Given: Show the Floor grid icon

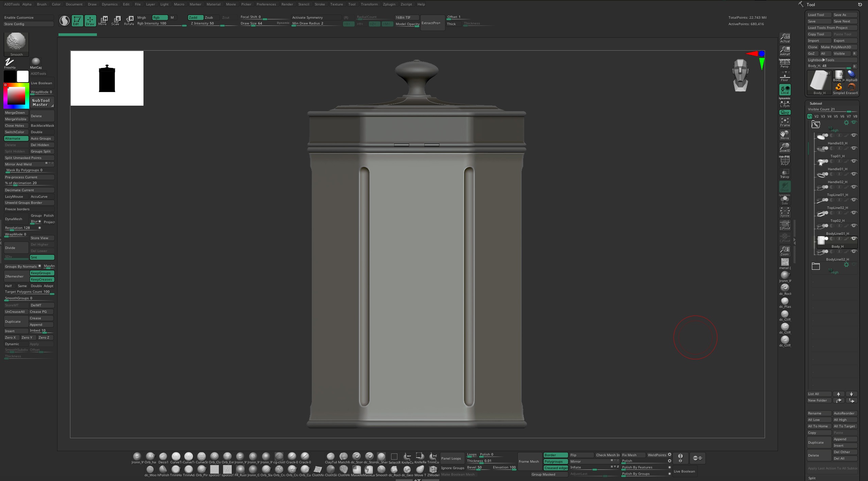Looking at the screenshot, I should (x=785, y=77).
